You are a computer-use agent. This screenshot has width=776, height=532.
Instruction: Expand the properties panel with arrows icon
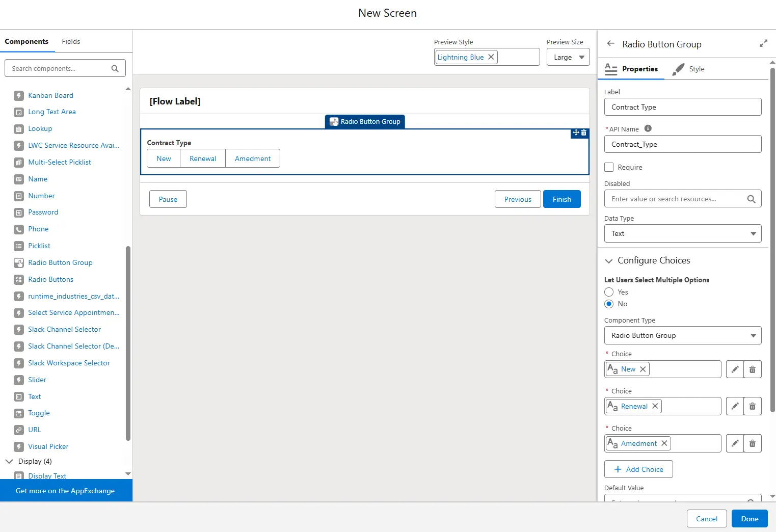[x=763, y=43]
